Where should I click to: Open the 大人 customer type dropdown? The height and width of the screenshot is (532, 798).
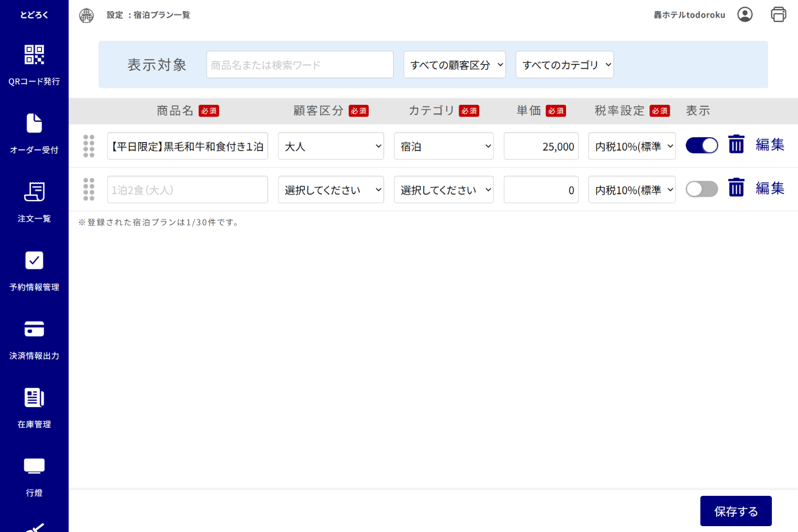click(x=331, y=146)
